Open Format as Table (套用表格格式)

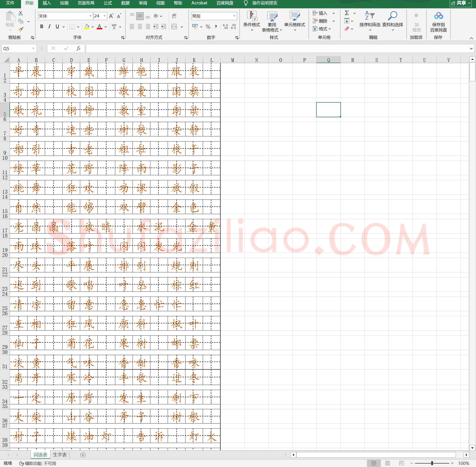coord(272,21)
